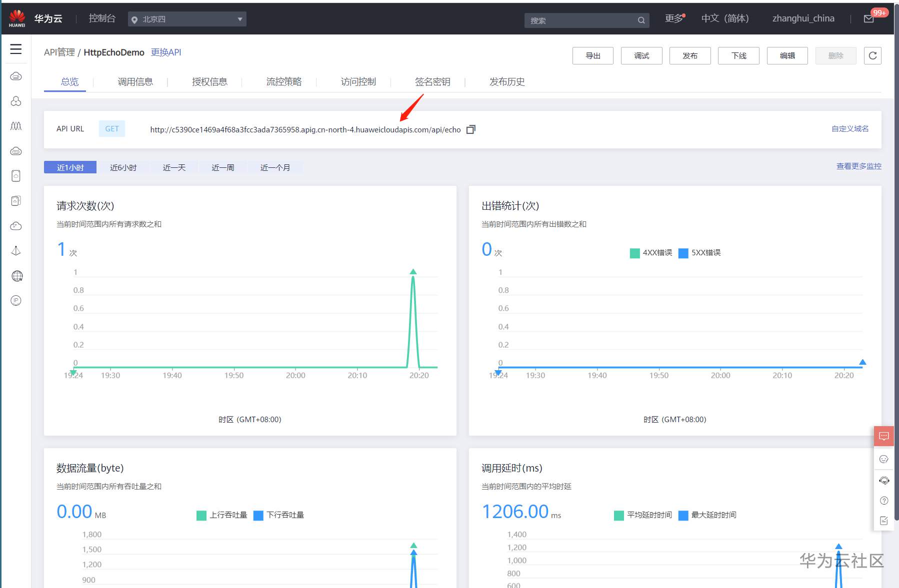Screen dimensions: 899x588
Task: Click the 1206.00 latency value
Action: (515, 512)
